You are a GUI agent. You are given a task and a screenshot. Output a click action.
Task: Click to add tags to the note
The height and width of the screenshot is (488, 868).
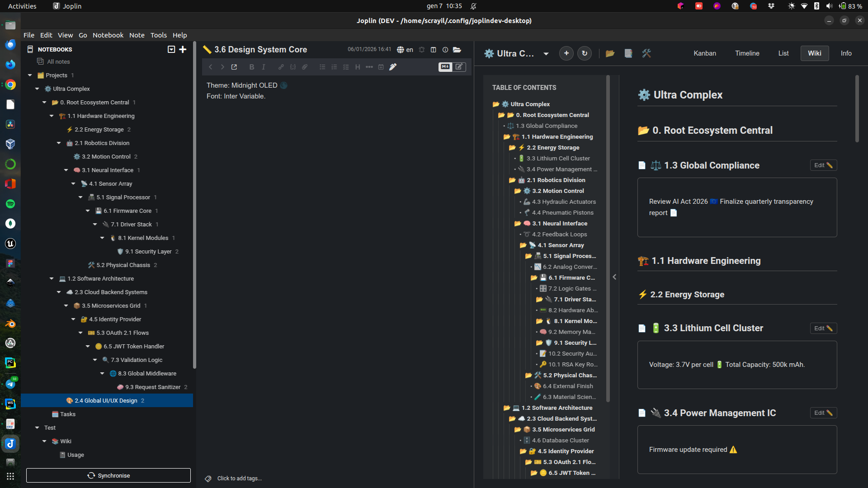pyautogui.click(x=239, y=478)
